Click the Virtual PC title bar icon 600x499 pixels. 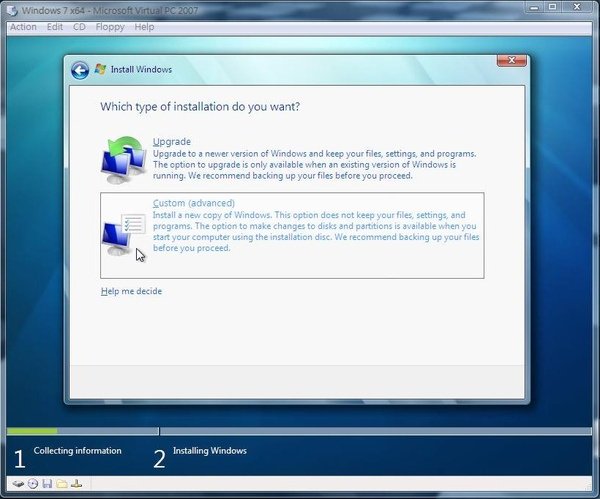pyautogui.click(x=13, y=10)
